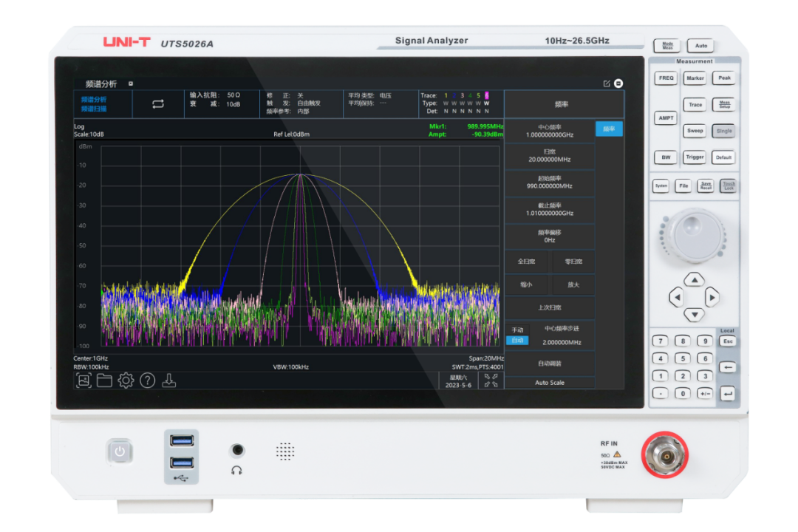The width and height of the screenshot is (798, 532).
Task: Tap the 放大 zoom in button
Action: (573, 284)
